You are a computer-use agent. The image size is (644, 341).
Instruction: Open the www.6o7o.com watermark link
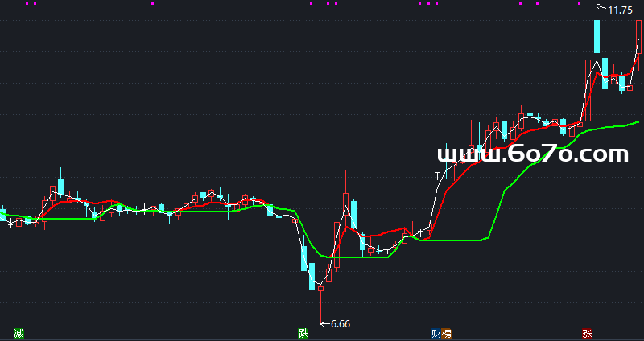(532, 154)
